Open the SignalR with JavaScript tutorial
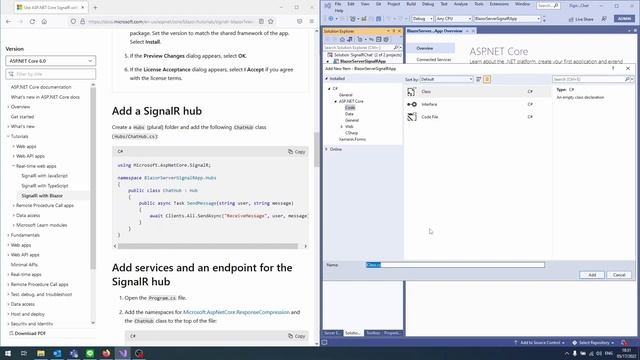Image resolution: width=640 pixels, height=360 pixels. click(44, 176)
